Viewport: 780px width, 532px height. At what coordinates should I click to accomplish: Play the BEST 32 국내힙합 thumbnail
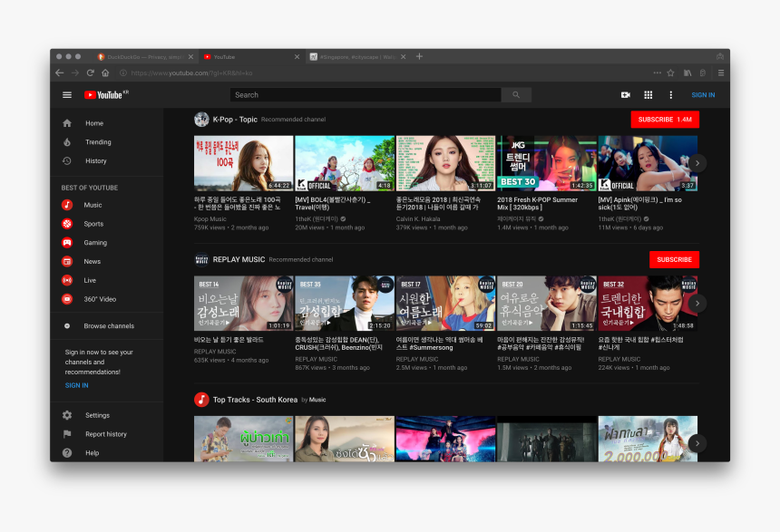pyautogui.click(x=648, y=304)
